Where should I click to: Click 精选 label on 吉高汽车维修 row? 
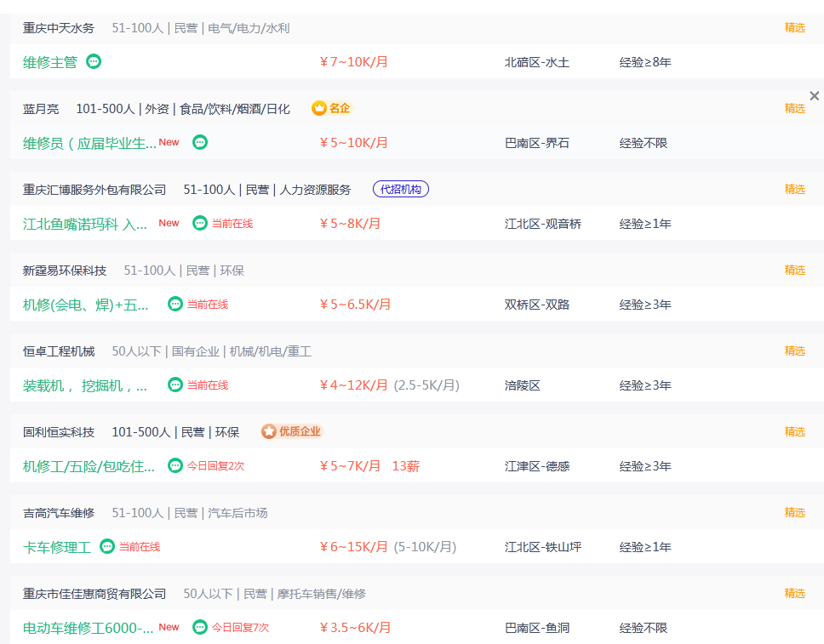pyautogui.click(x=794, y=513)
